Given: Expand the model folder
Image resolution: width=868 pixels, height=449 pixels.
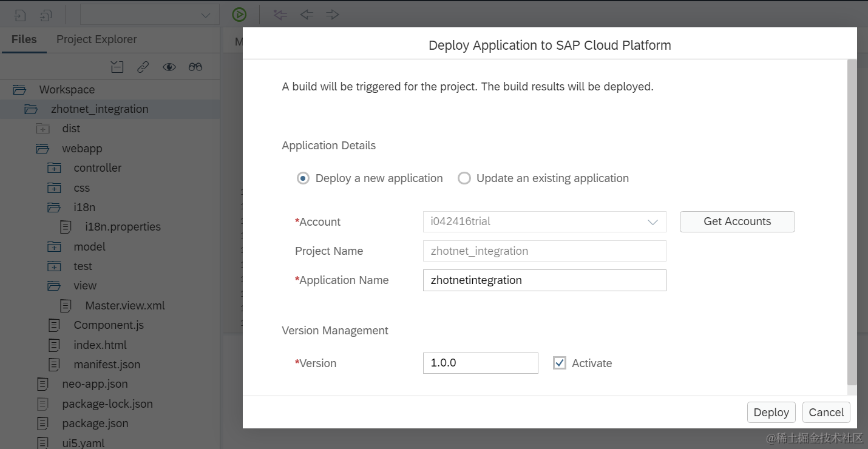Looking at the screenshot, I should [54, 247].
